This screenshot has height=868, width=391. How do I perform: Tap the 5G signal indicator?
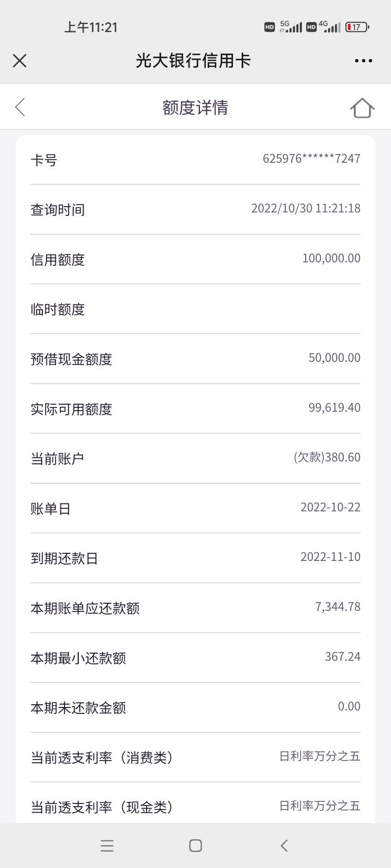pyautogui.click(x=291, y=27)
